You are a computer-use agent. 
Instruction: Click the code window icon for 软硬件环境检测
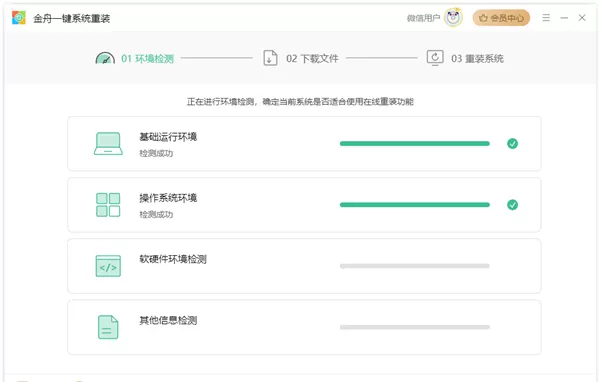coord(108,266)
